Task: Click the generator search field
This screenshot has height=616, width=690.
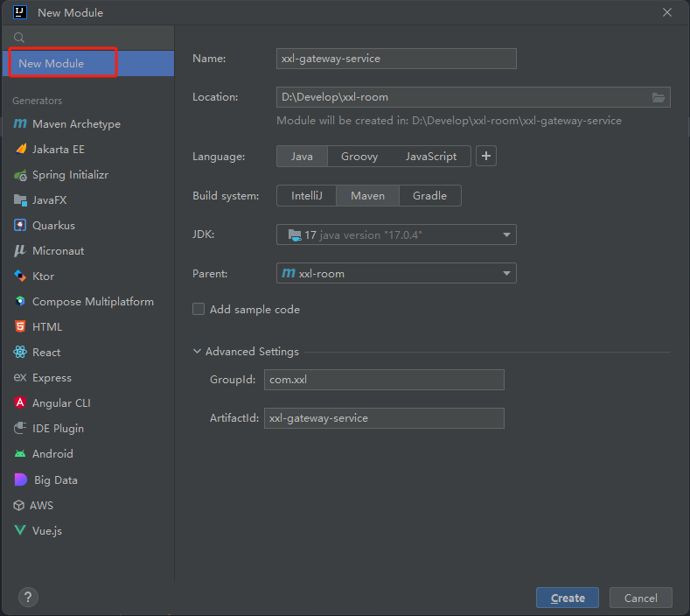Action: [88, 38]
